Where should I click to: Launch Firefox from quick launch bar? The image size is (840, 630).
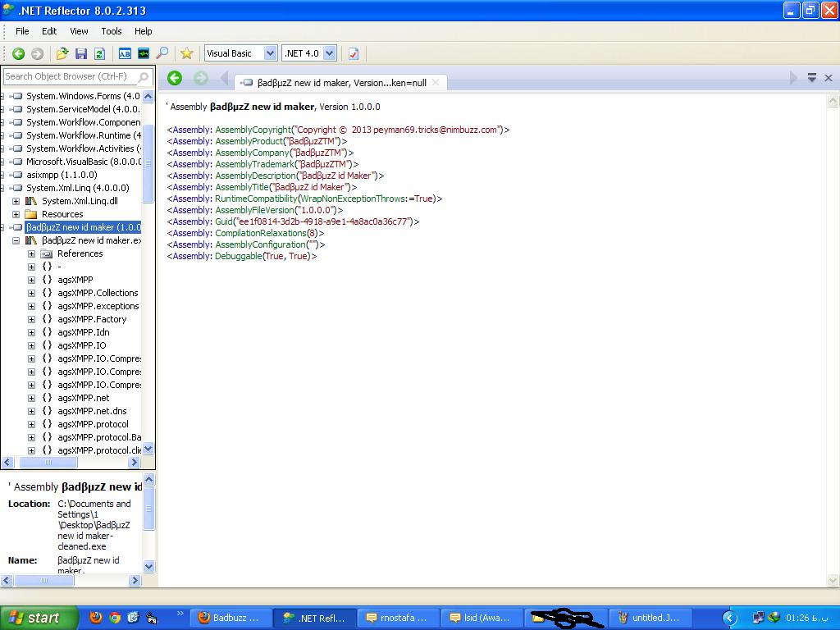point(96,618)
